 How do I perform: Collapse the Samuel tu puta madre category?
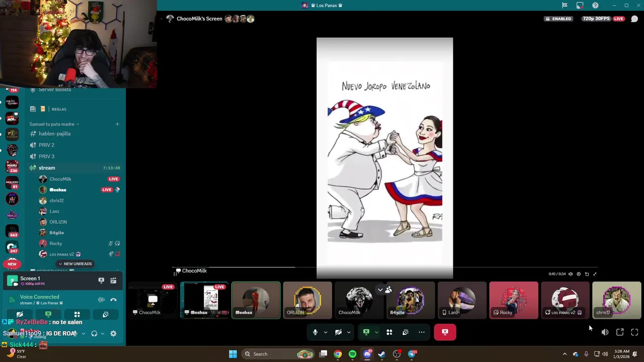coord(54,124)
